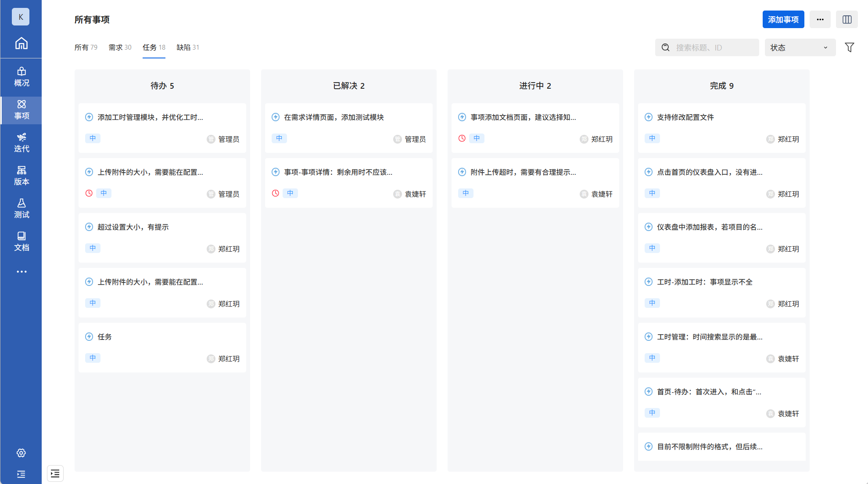Open the three-dots menu beside 添加事项
Image resolution: width=868 pixels, height=484 pixels.
[820, 20]
